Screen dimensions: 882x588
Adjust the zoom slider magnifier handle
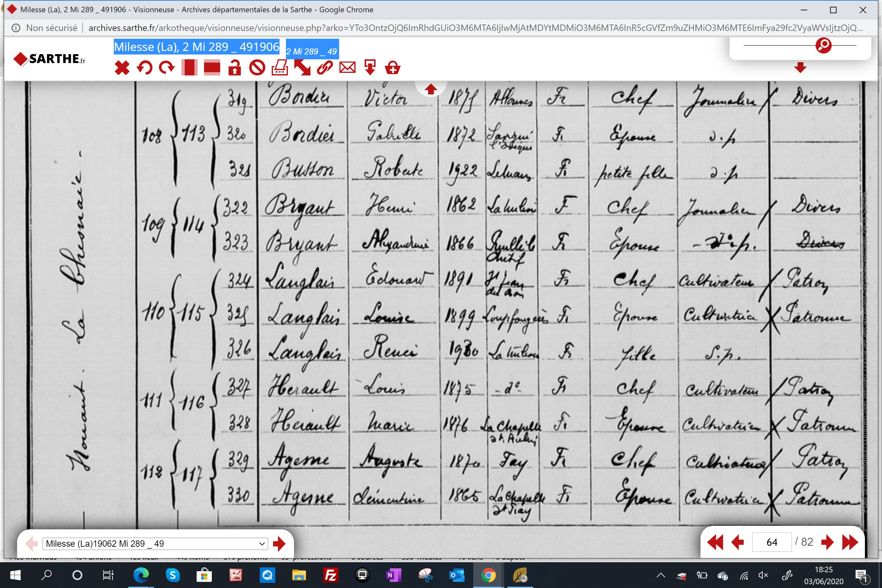click(x=824, y=45)
